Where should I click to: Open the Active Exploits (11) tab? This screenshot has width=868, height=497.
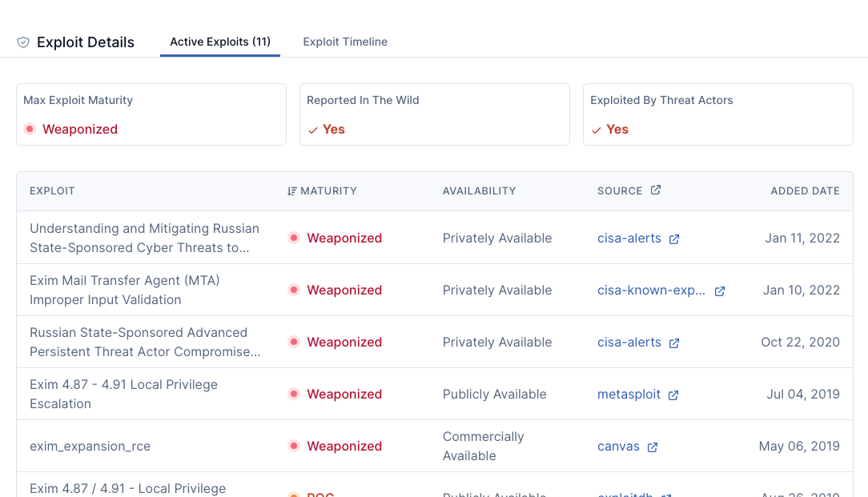pos(219,42)
